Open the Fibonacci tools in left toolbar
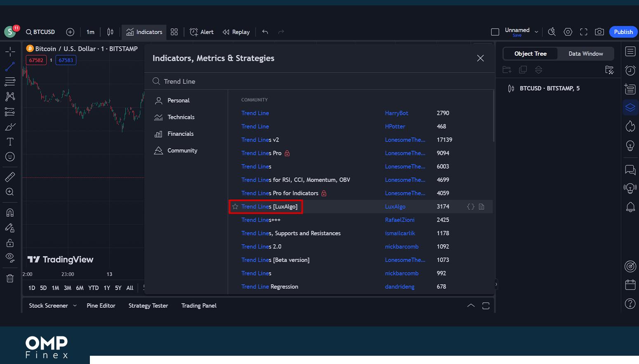639x364 pixels. tap(10, 82)
